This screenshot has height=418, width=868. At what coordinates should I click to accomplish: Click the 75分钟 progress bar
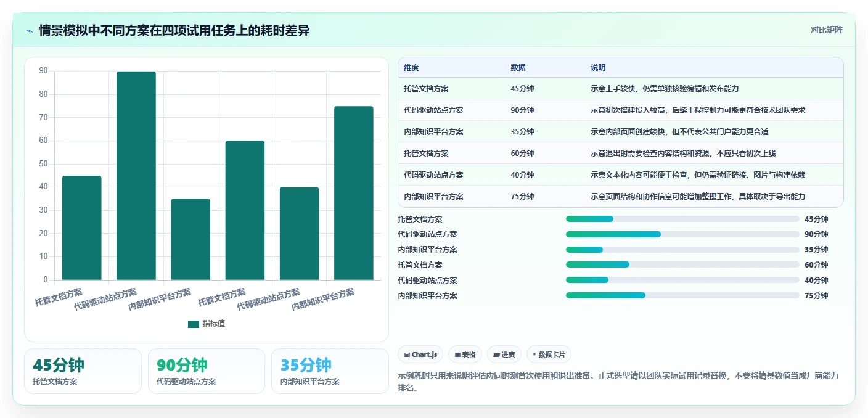[x=682, y=296]
